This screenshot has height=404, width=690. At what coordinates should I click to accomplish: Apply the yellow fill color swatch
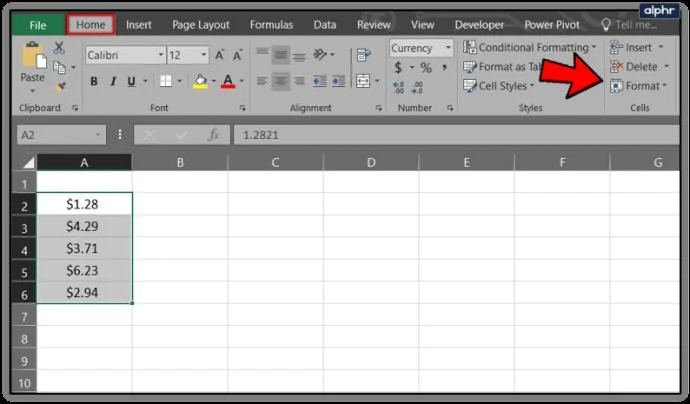[x=200, y=81]
